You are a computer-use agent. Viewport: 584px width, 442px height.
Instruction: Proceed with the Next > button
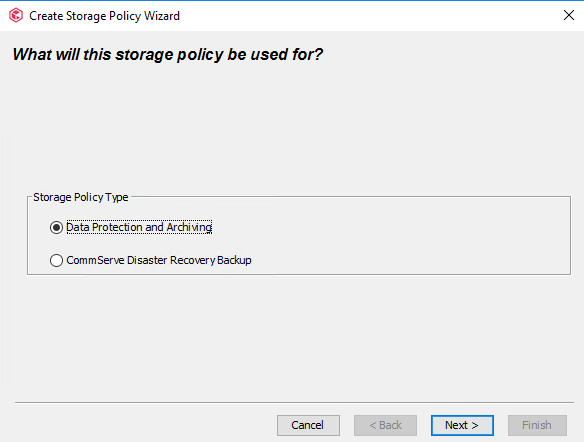coord(462,425)
